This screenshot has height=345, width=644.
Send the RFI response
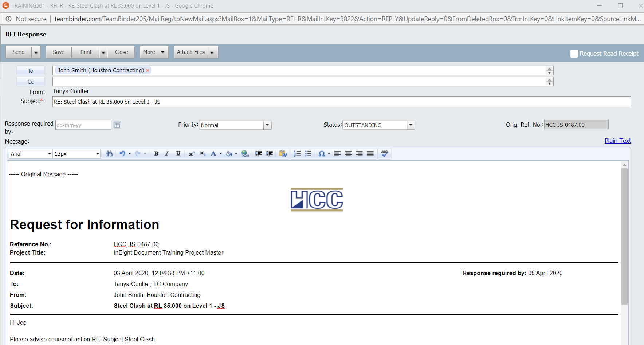pos(18,52)
